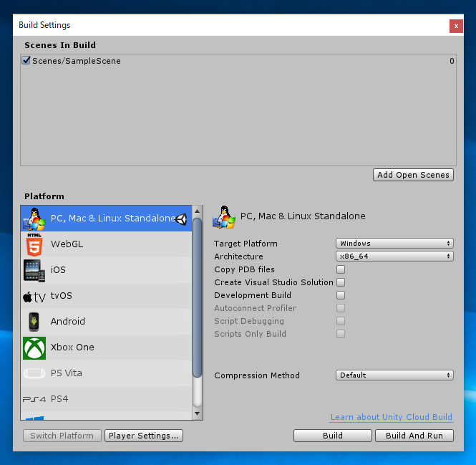Select iOS platform row
The width and height of the screenshot is (476, 465).
[x=106, y=270]
